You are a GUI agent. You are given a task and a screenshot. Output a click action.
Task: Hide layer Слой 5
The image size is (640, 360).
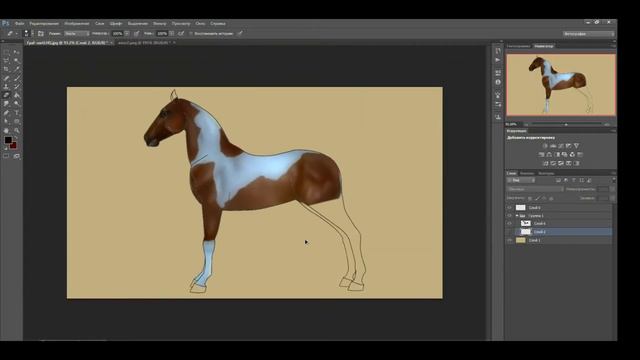tap(509, 207)
